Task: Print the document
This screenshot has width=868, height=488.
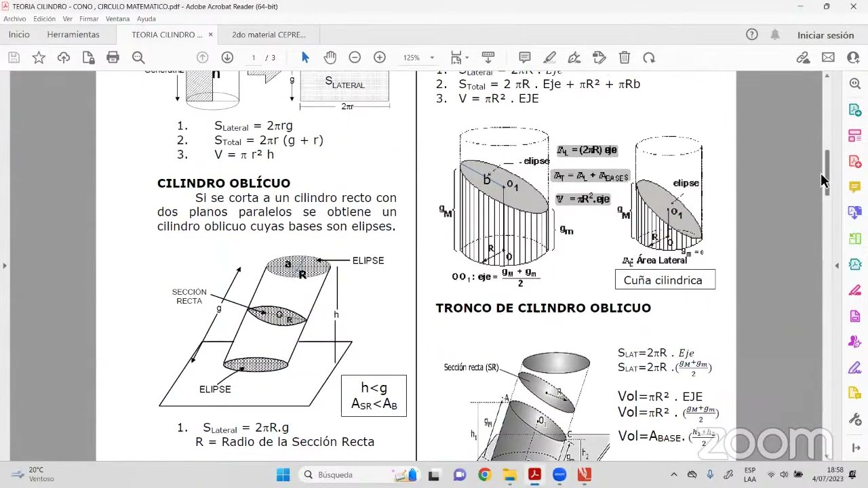Action: pyautogui.click(x=113, y=58)
